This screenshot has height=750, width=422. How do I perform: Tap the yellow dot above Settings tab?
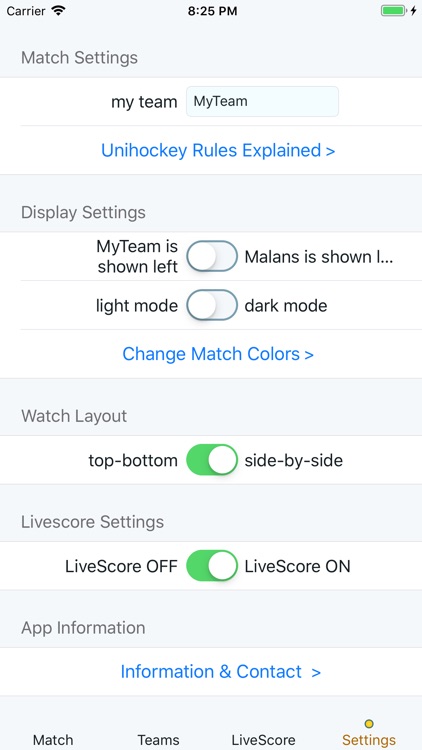368,724
